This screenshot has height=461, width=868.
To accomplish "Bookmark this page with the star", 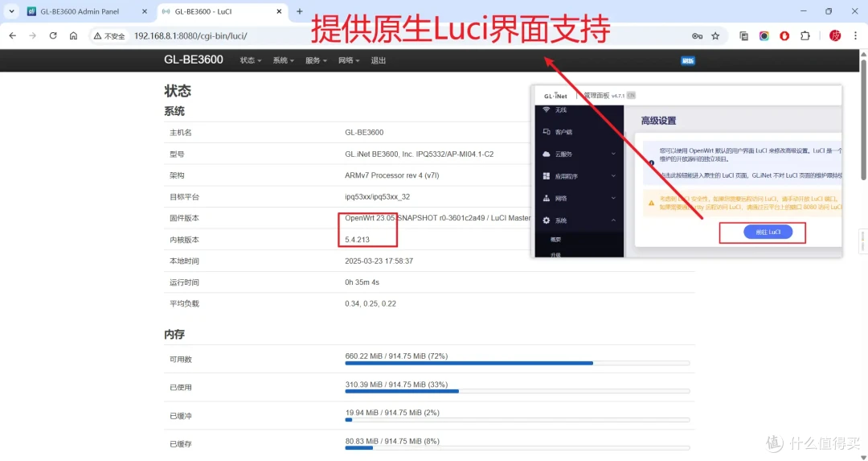I will click(716, 36).
